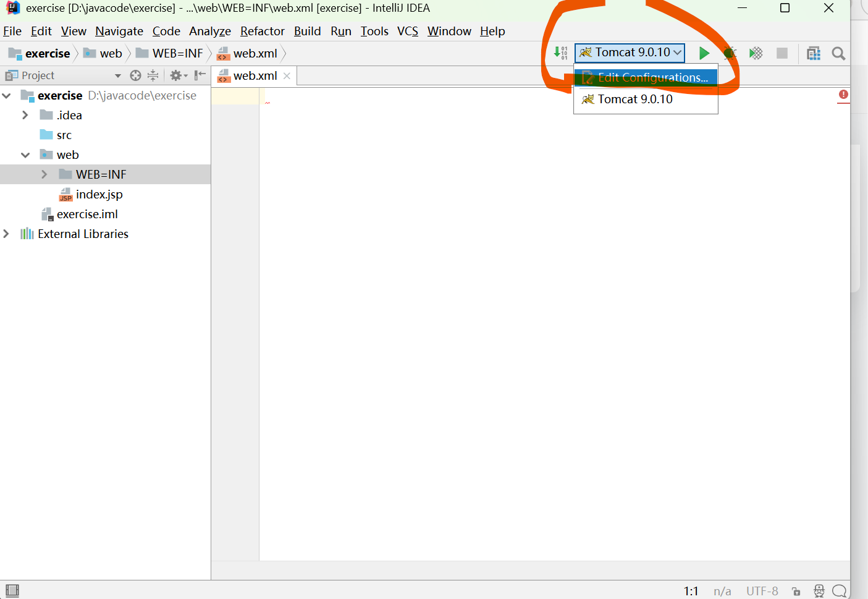The height and width of the screenshot is (599, 868).
Task: Click inside the web.xml editor area
Action: (554, 324)
